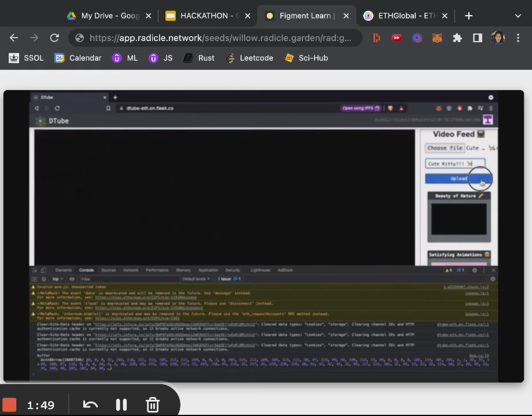Open the SSOL bookmark
The width and height of the screenshot is (532, 416).
(x=26, y=58)
